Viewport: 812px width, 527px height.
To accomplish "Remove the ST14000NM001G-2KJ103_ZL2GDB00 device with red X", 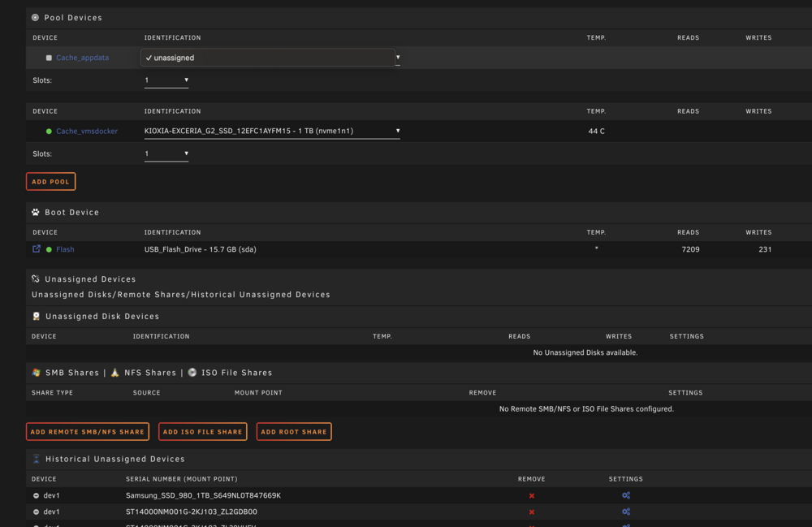I will coord(531,512).
